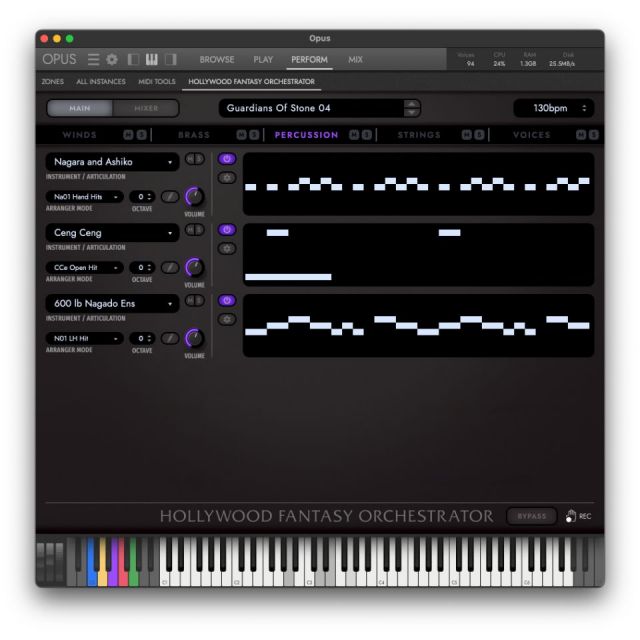640x640 pixels.
Task: Open the ZONES sub-tab
Action: point(53,82)
